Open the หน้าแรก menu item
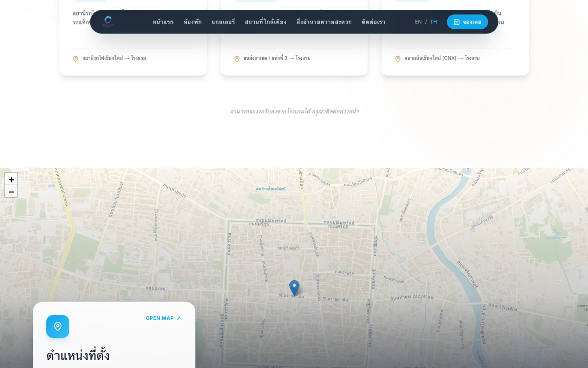The width and height of the screenshot is (588, 368). (x=163, y=22)
